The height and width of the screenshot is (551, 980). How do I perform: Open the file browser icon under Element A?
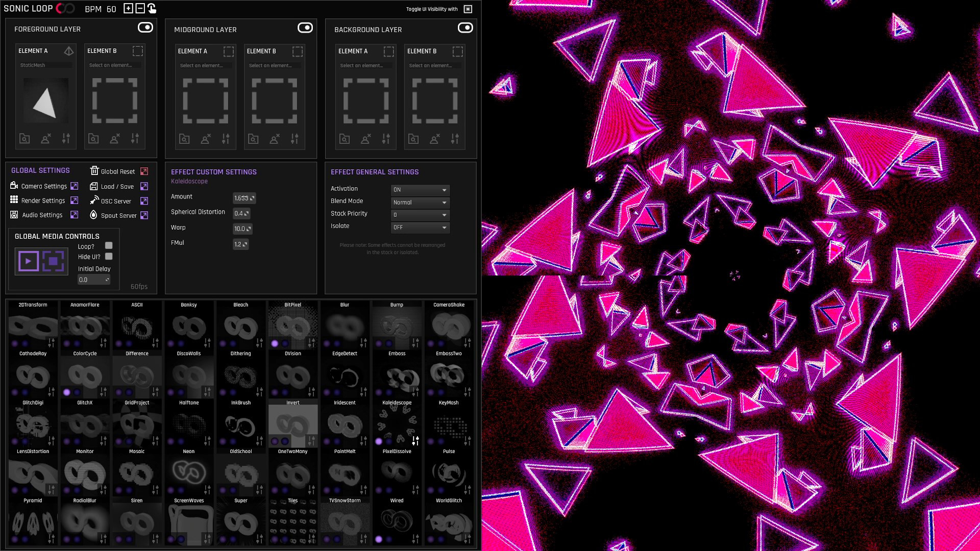click(x=24, y=138)
